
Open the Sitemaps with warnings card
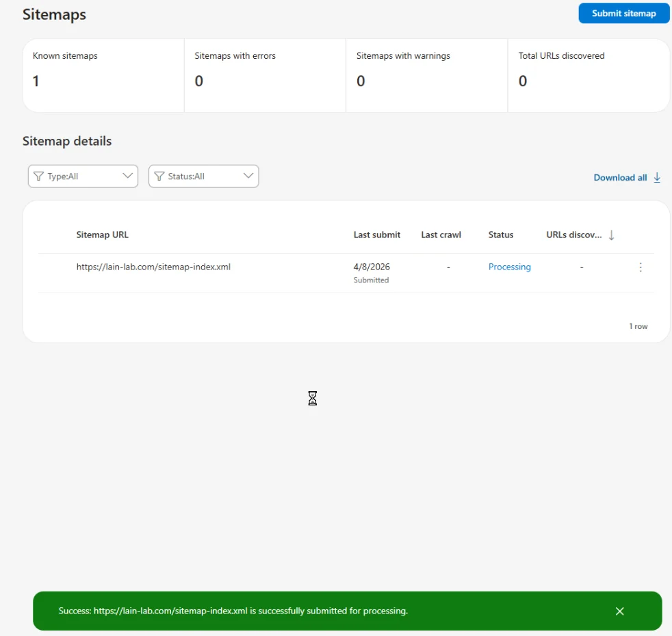click(426, 75)
